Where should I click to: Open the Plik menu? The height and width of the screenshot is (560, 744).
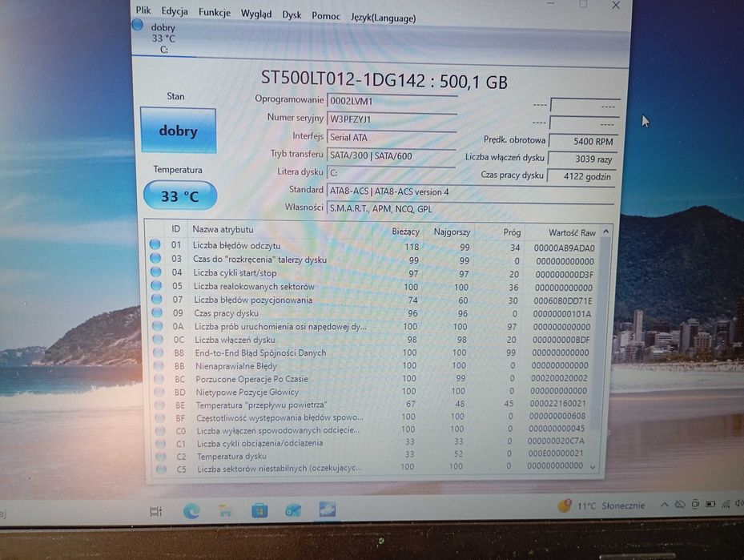click(x=143, y=10)
